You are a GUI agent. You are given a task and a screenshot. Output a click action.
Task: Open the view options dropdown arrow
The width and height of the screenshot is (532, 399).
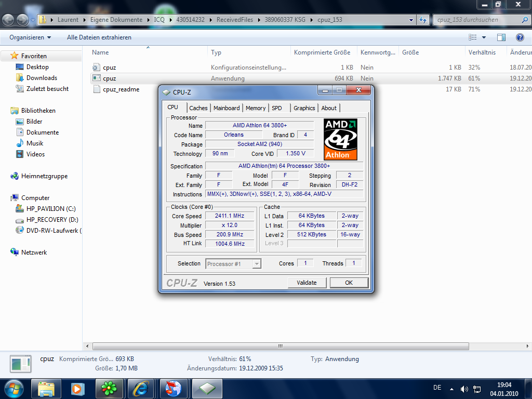pyautogui.click(x=484, y=37)
